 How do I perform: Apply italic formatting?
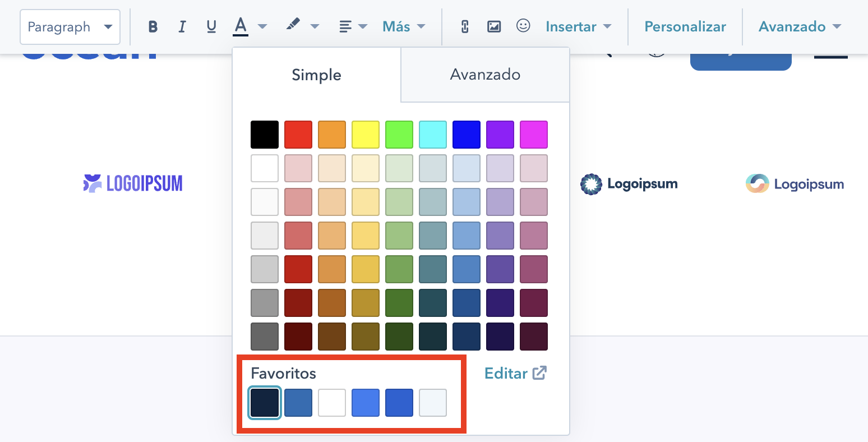pyautogui.click(x=182, y=26)
